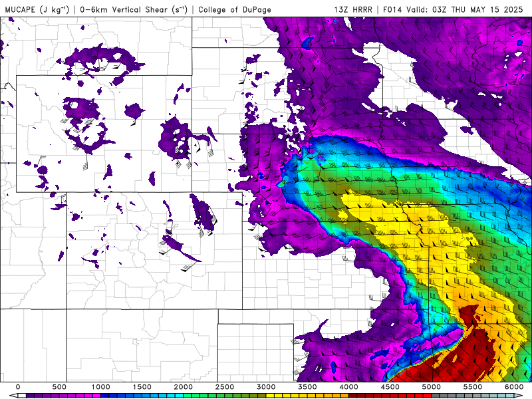Image resolution: width=532 pixels, height=399 pixels.
Task: Click the 5500 label on the color scale
Action: [473, 387]
